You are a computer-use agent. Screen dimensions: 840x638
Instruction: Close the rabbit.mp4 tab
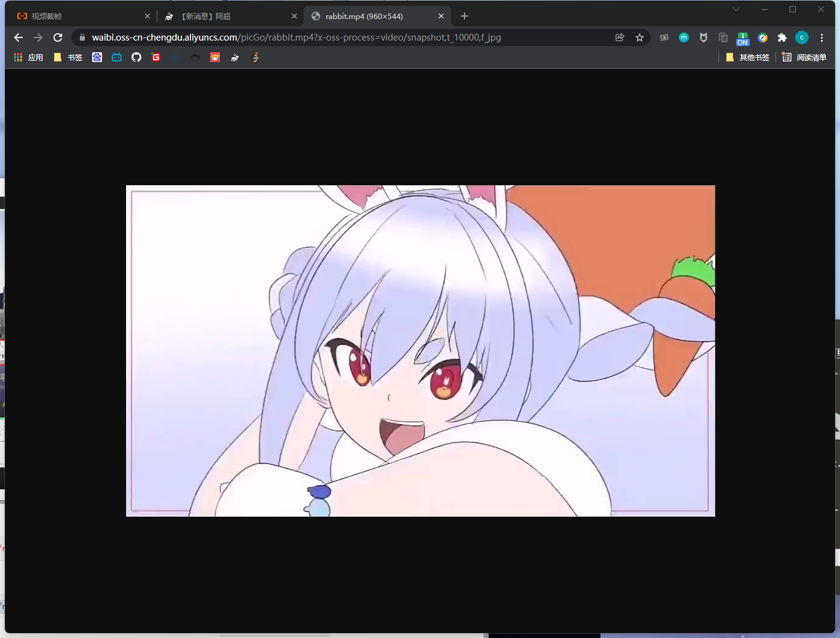point(441,16)
